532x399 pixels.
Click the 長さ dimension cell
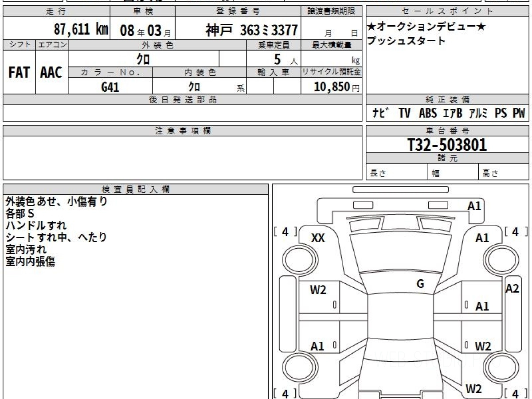397,172
